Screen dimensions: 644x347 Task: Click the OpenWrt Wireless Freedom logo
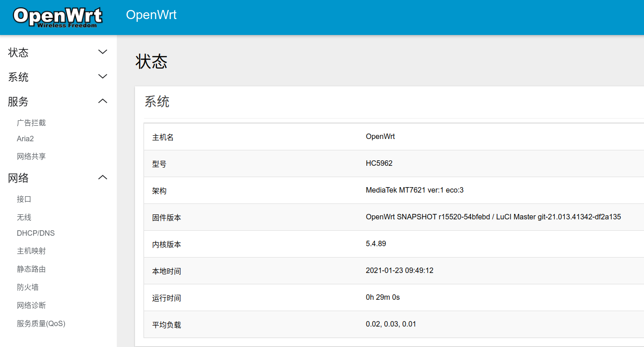coord(57,17)
